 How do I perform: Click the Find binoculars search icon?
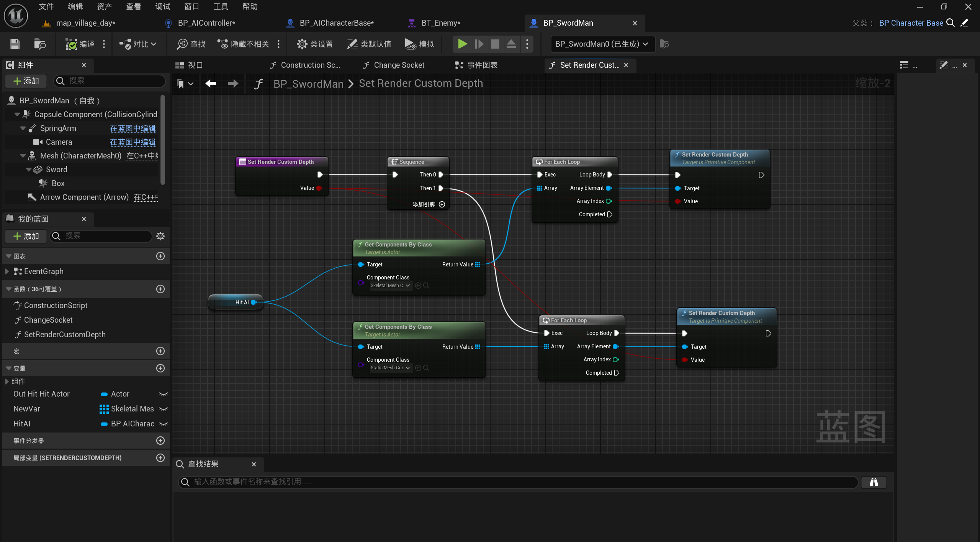tap(874, 482)
